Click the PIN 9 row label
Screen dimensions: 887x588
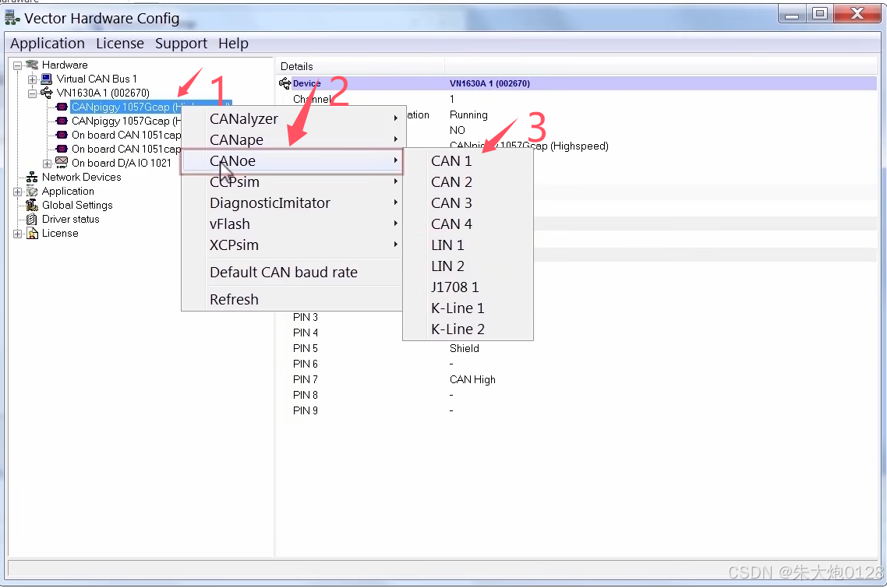306,410
